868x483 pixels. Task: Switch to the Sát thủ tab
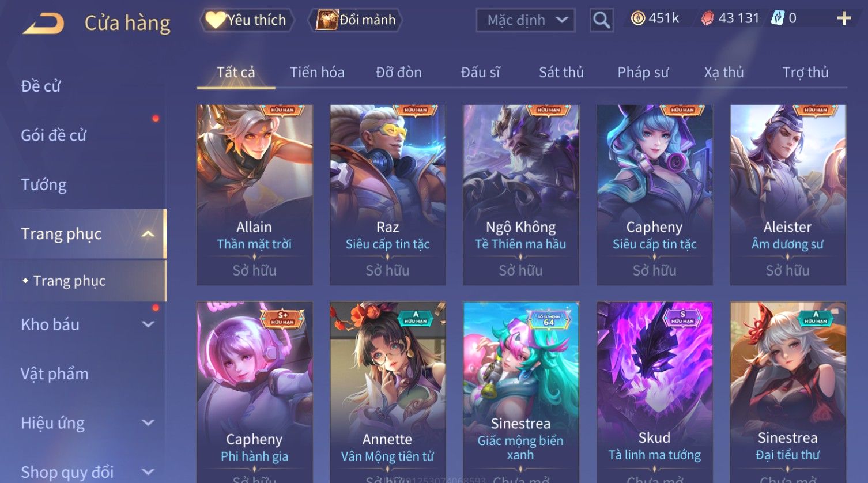561,73
